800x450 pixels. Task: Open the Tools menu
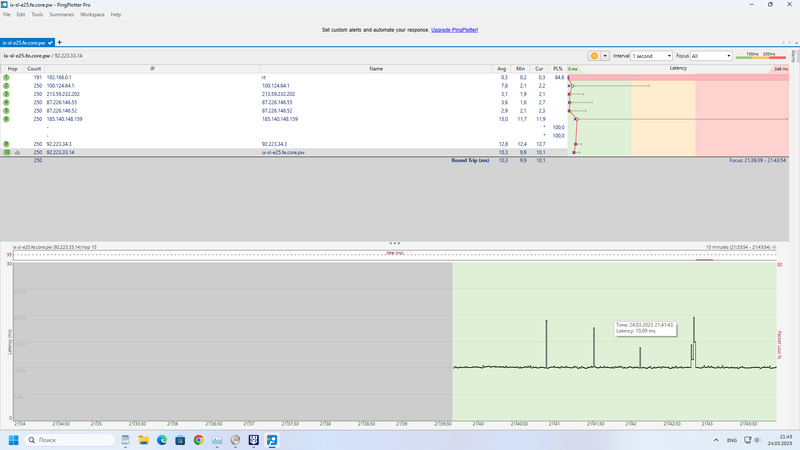[37, 15]
